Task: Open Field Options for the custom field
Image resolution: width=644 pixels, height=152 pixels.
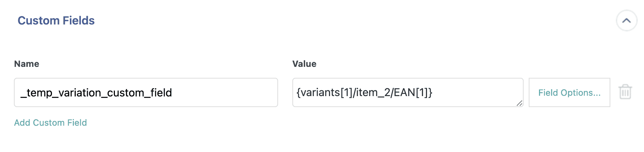Action: tap(569, 92)
